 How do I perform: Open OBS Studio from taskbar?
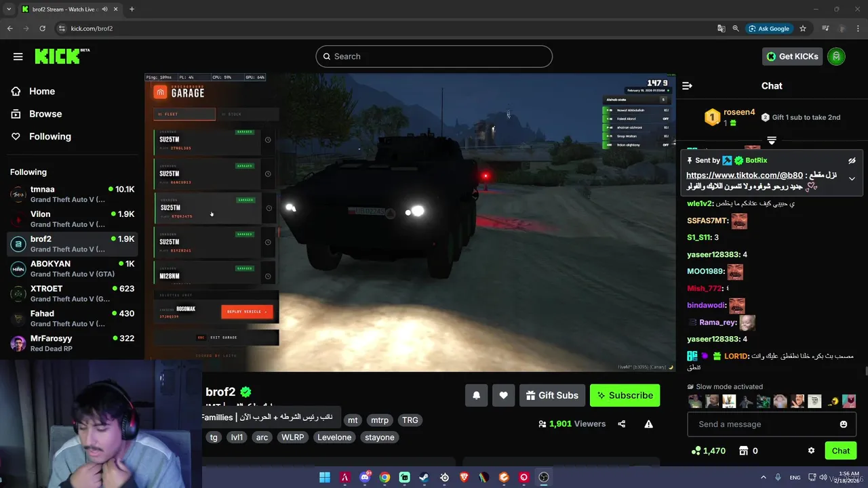[x=544, y=477]
